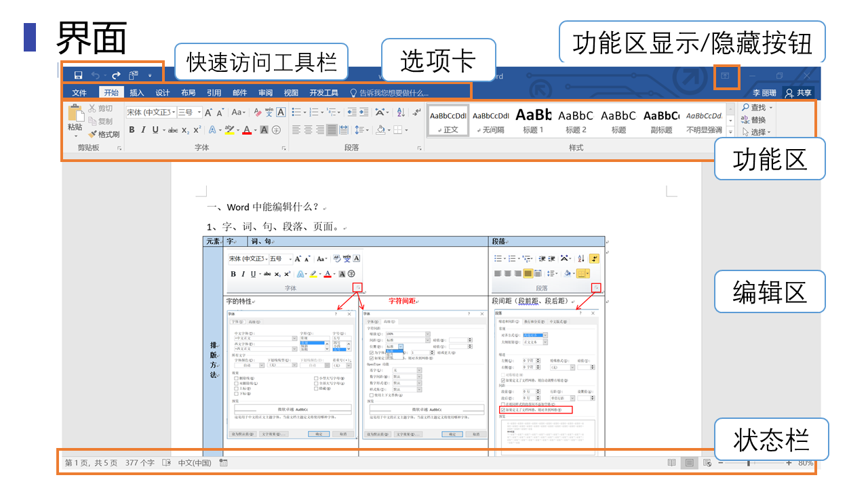868x488 pixels.
Task: Toggle justify alignment
Action: 332,130
